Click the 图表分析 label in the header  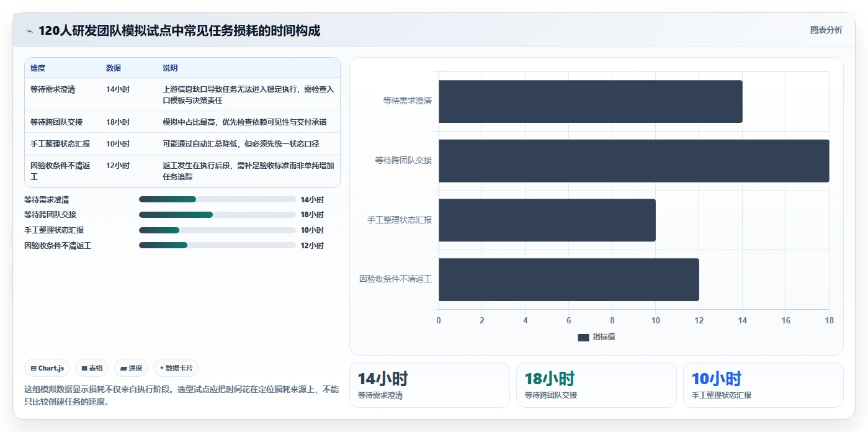tap(826, 30)
